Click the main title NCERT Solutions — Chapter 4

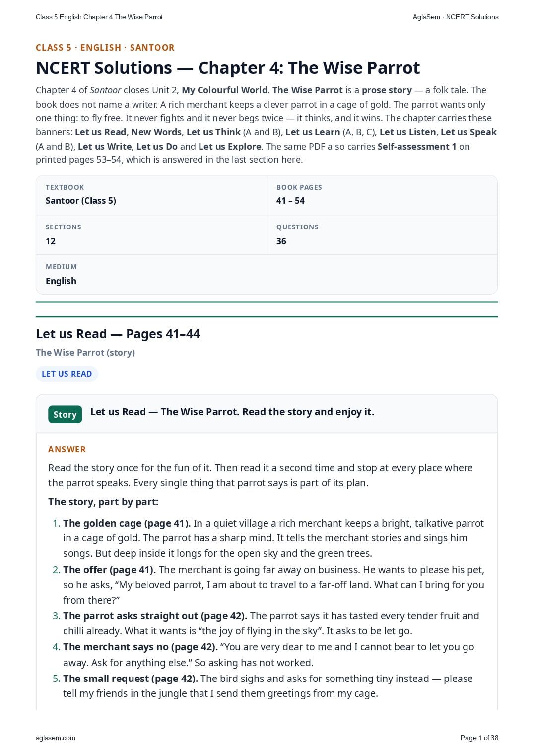click(228, 67)
